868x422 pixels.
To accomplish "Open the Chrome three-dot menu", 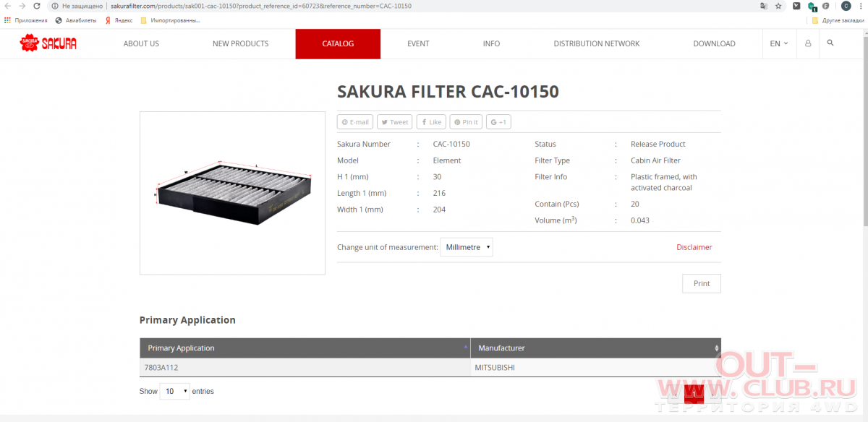I will (x=861, y=6).
